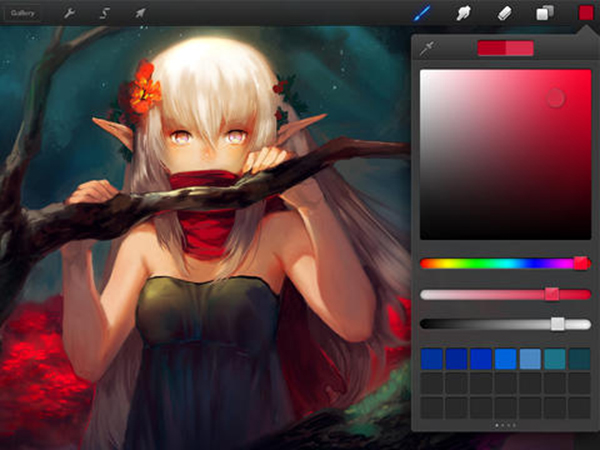
Task: Tap the eyedropper icon in color panel
Action: [426, 49]
